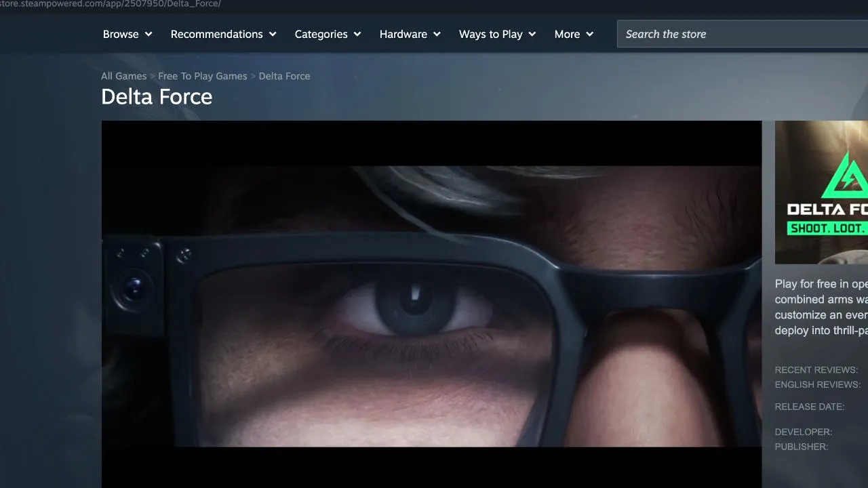Click the game description starting 'Play for free'
Image resolution: width=868 pixels, height=488 pixels.
pyautogui.click(x=821, y=307)
